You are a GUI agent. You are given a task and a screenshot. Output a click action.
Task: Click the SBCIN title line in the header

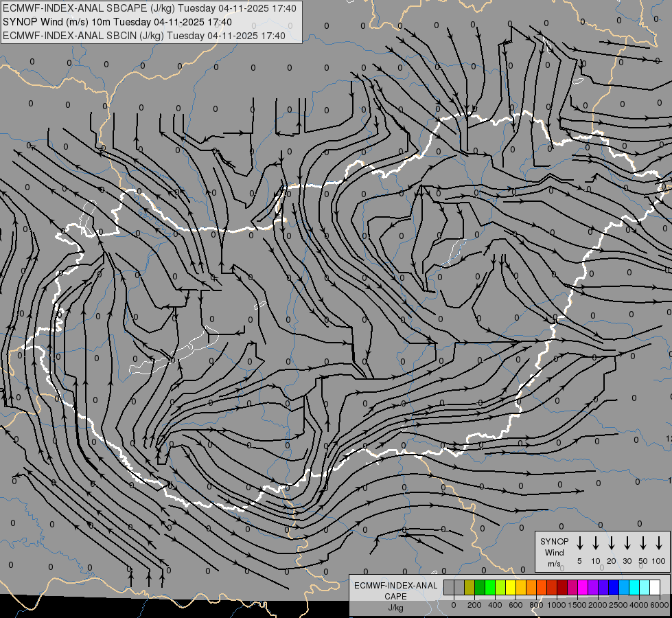tap(144, 36)
